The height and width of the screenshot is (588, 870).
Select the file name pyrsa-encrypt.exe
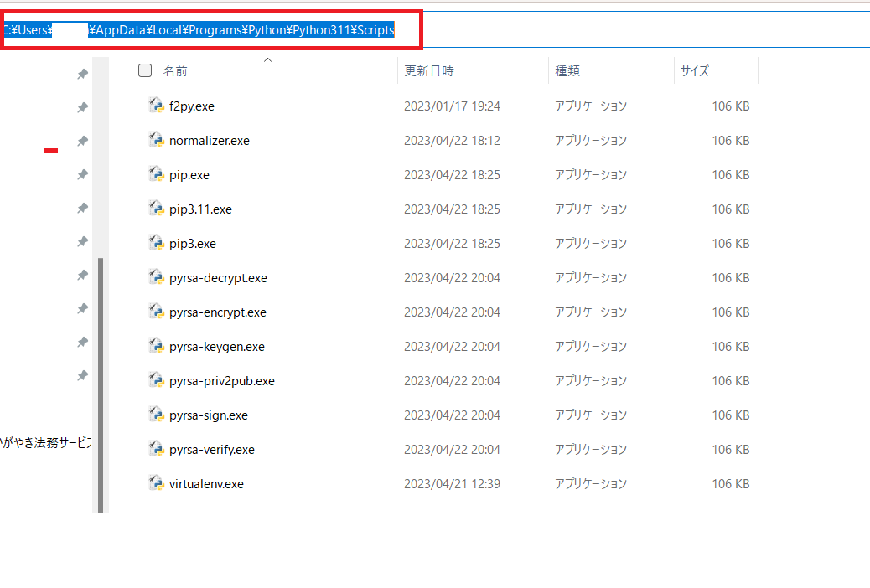pyautogui.click(x=218, y=312)
